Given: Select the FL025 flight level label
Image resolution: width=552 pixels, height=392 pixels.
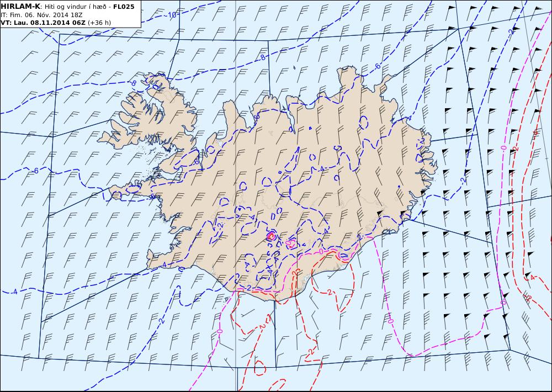Looking at the screenshot, I should tap(124, 6).
